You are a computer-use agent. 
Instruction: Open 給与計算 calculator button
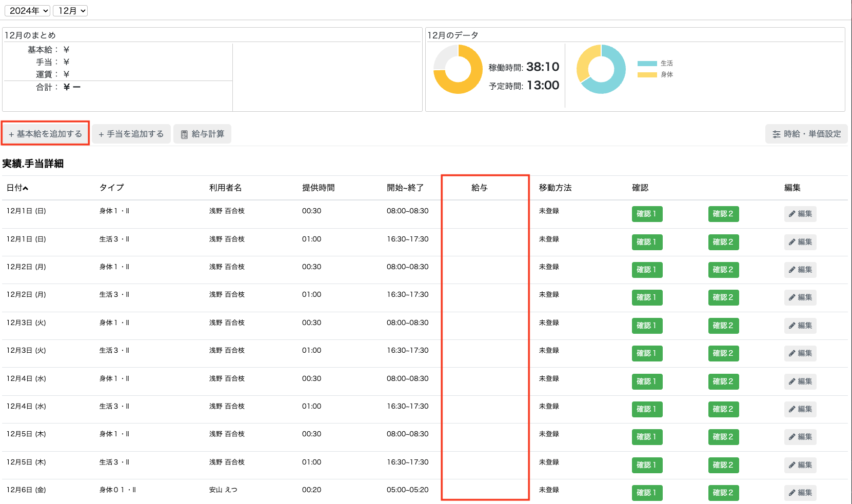pyautogui.click(x=203, y=134)
